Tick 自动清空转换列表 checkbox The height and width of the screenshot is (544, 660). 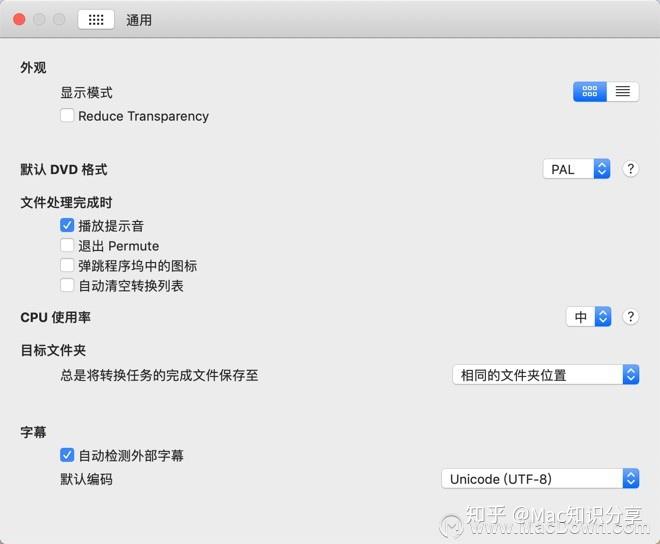(67, 285)
